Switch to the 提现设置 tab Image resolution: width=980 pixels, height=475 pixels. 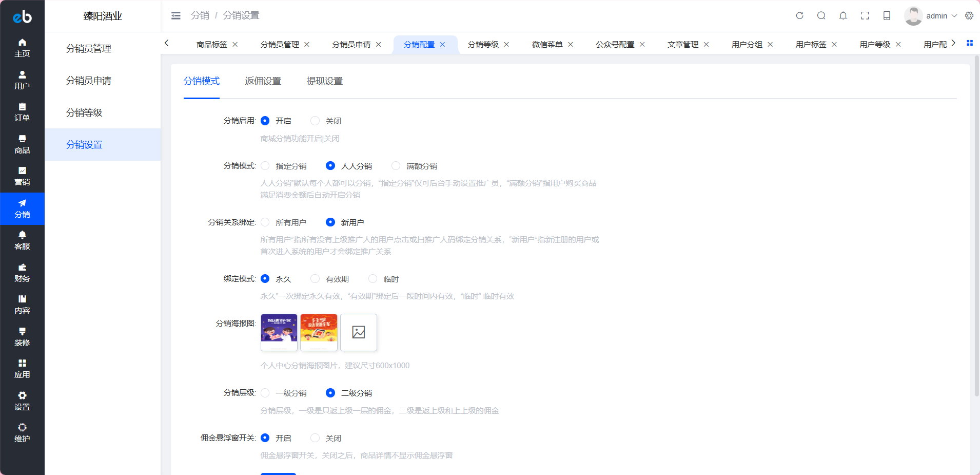[324, 81]
